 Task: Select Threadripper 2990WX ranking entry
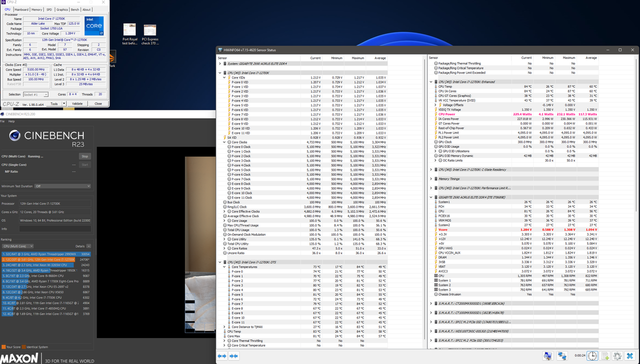(46, 254)
